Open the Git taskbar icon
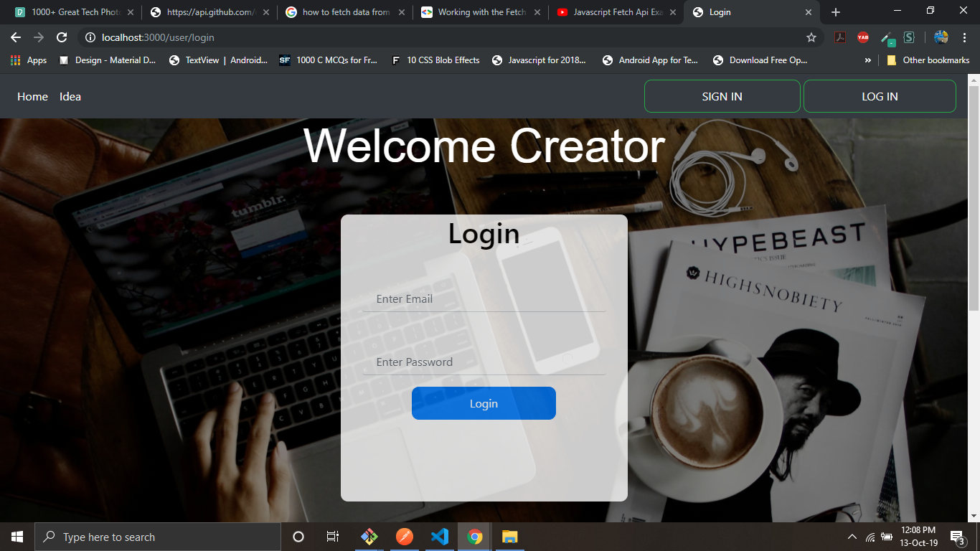980x551 pixels. (x=369, y=537)
